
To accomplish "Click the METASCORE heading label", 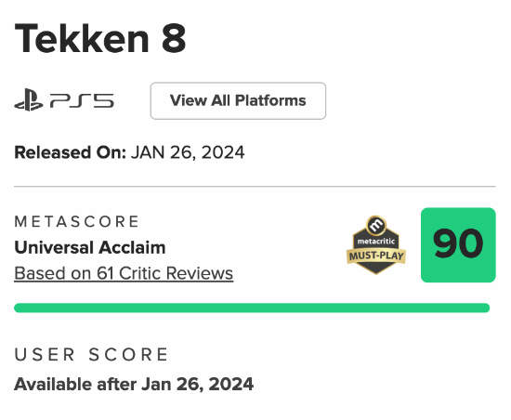I will [x=76, y=221].
